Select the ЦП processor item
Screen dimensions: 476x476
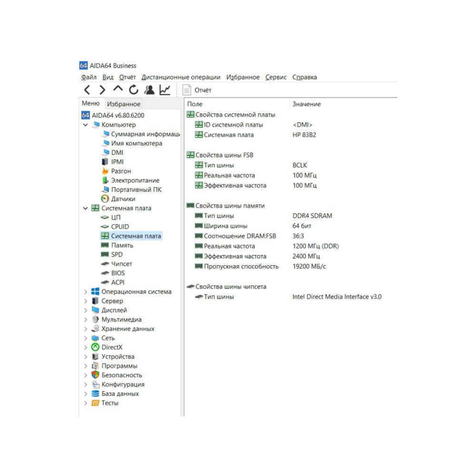pos(111,218)
